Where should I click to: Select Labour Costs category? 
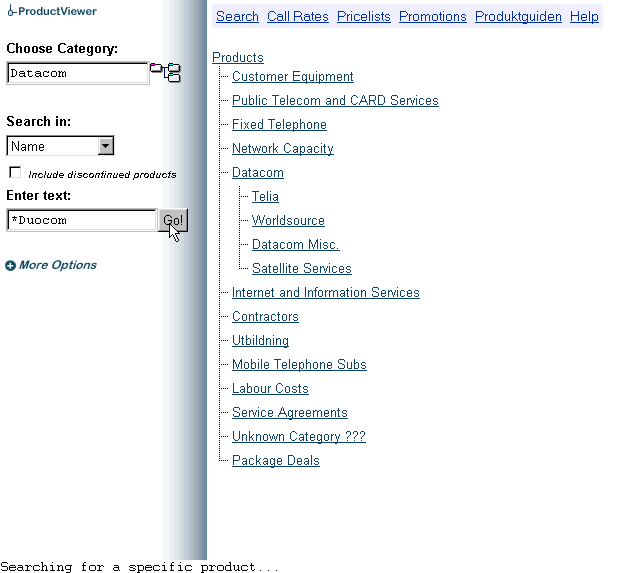(270, 388)
